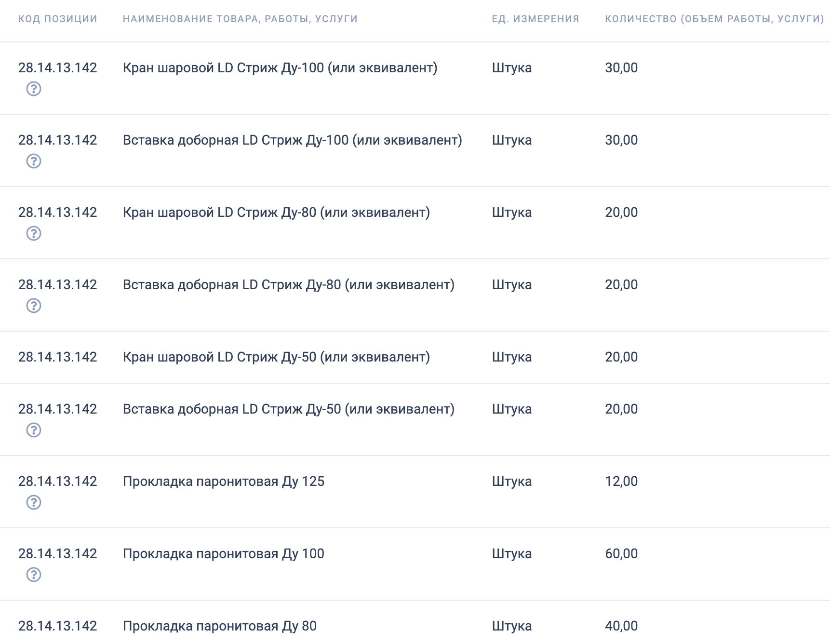Image resolution: width=830 pixels, height=644 pixels.
Task: Open help icon for Прокладка паронитовая Ду 125
Action: point(34,502)
